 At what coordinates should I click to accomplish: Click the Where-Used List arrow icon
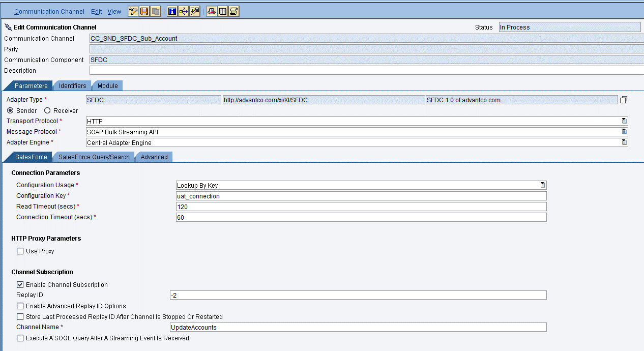tap(182, 11)
